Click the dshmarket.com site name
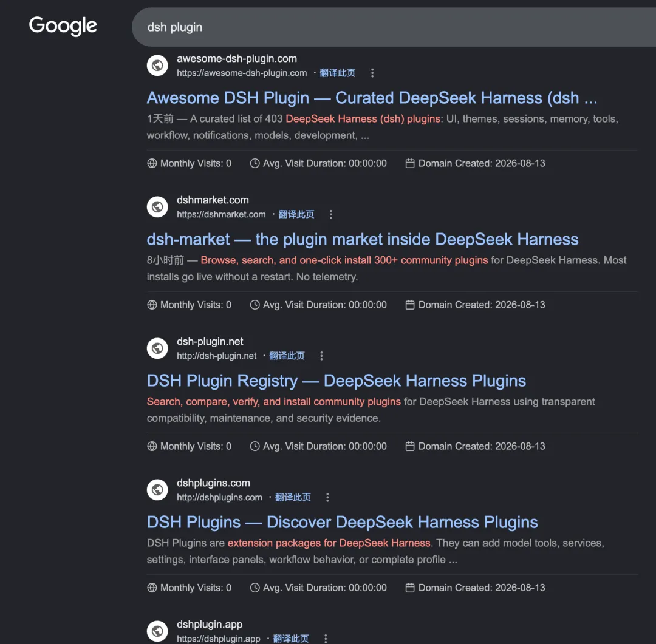 tap(213, 200)
